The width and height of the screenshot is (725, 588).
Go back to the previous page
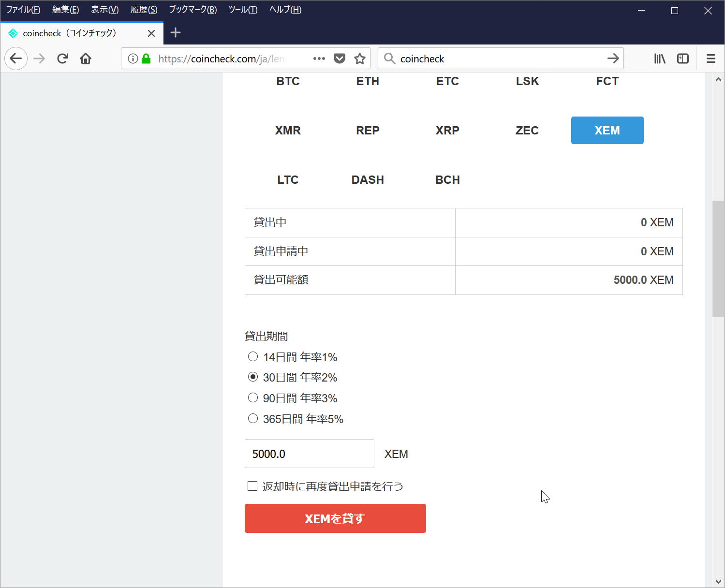[16, 59]
